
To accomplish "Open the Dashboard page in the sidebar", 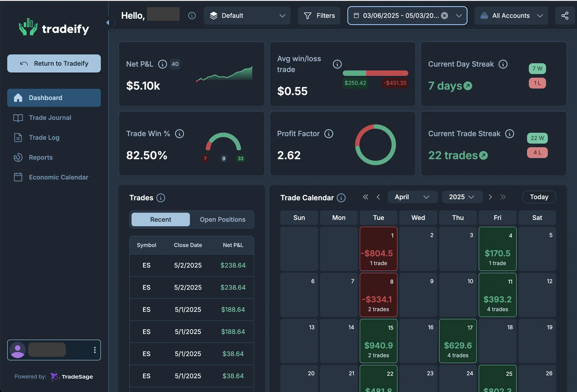I will [x=54, y=98].
